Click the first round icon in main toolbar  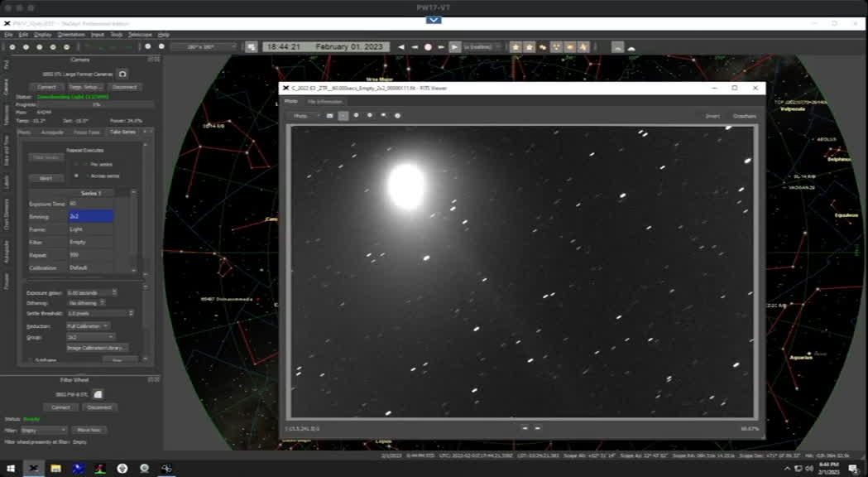click(x=12, y=47)
